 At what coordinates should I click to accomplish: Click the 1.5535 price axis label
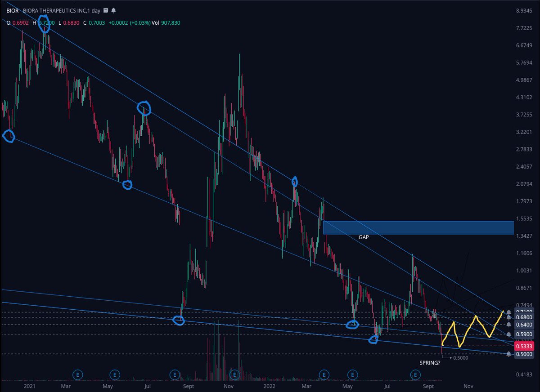pyautogui.click(x=523, y=218)
